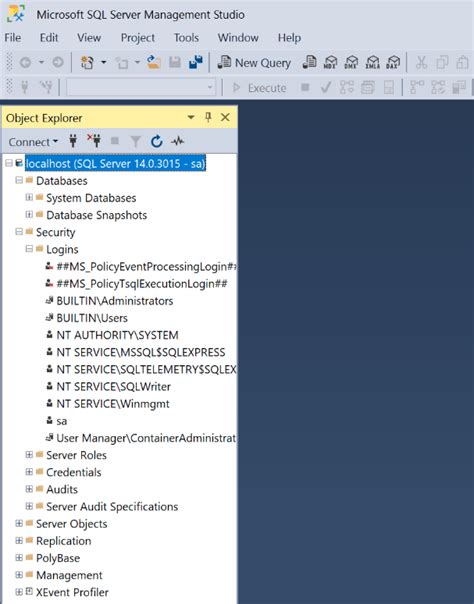Expand the Audits folder
This screenshot has width=474, height=604.
tap(29, 489)
